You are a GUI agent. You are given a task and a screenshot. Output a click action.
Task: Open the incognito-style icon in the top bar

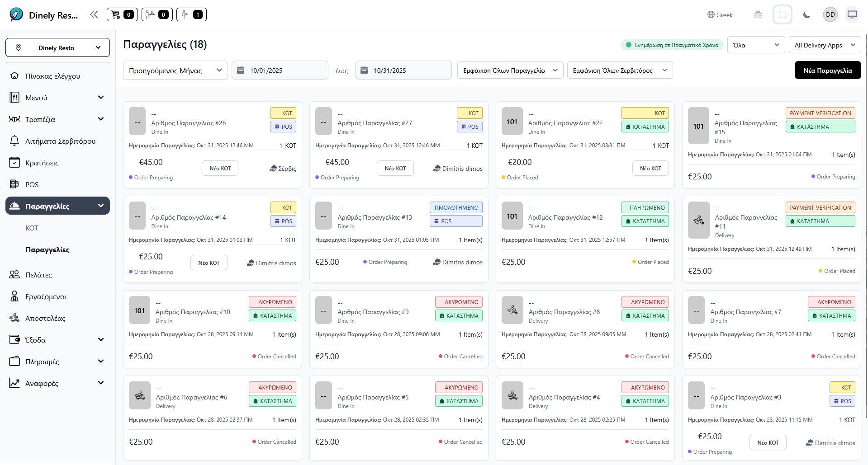point(758,15)
